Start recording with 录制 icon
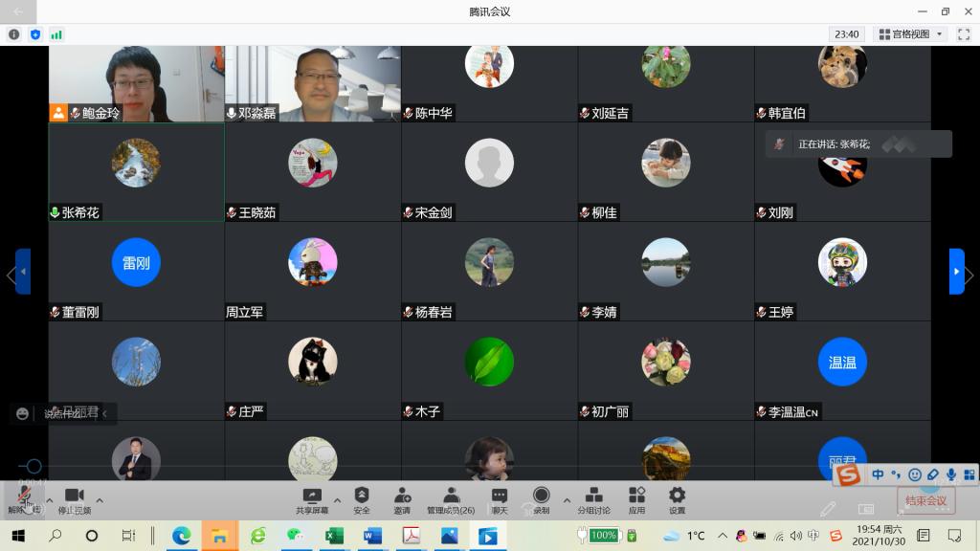Viewport: 980px width, 551px height. [542, 501]
